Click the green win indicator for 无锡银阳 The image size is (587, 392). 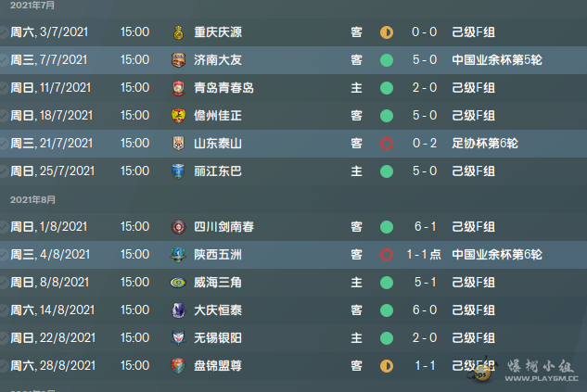pyautogui.click(x=387, y=338)
